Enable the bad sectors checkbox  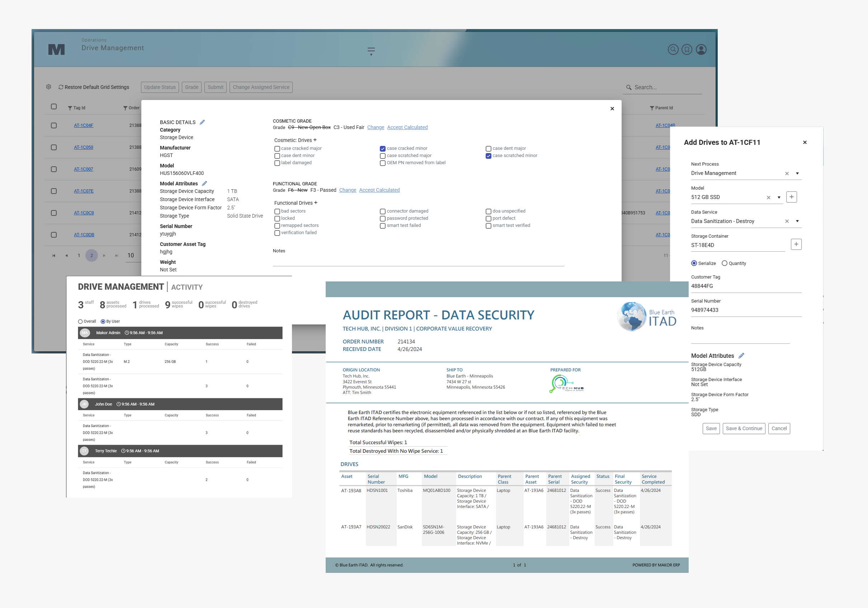point(277,211)
